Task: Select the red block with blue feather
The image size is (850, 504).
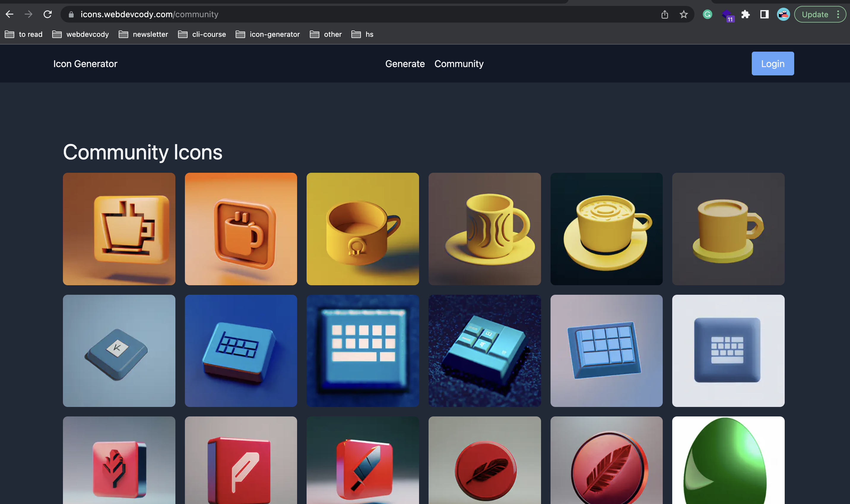Action: coord(363,460)
